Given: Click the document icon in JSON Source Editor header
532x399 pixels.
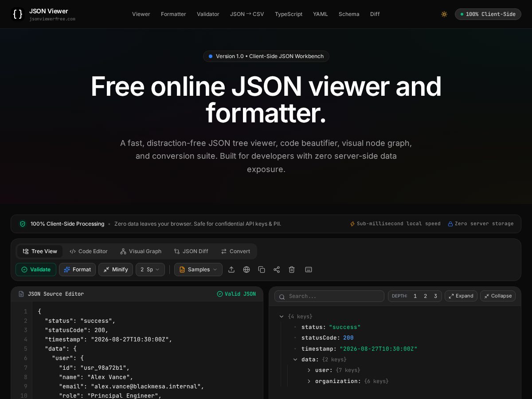Looking at the screenshot, I should click(x=21, y=294).
